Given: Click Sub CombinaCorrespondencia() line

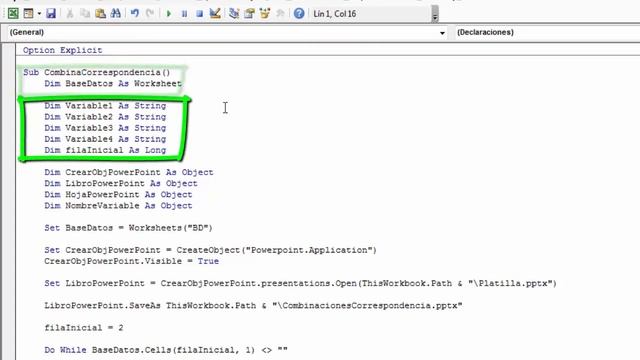Looking at the screenshot, I should [97, 72].
